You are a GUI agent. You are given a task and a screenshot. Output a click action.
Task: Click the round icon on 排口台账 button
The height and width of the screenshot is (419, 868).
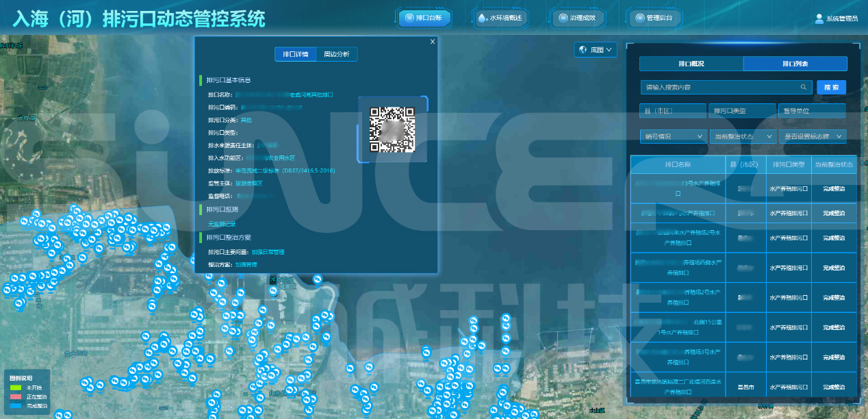point(409,18)
